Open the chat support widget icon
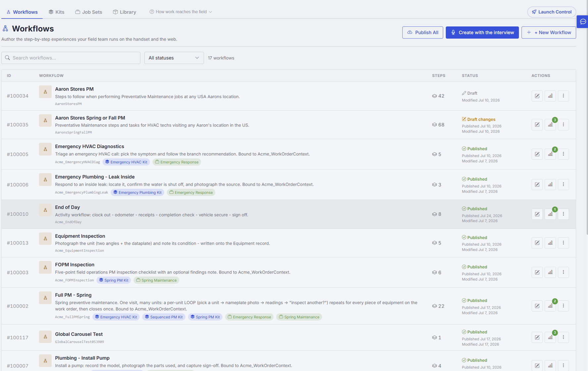This screenshot has width=588, height=371. [583, 21]
